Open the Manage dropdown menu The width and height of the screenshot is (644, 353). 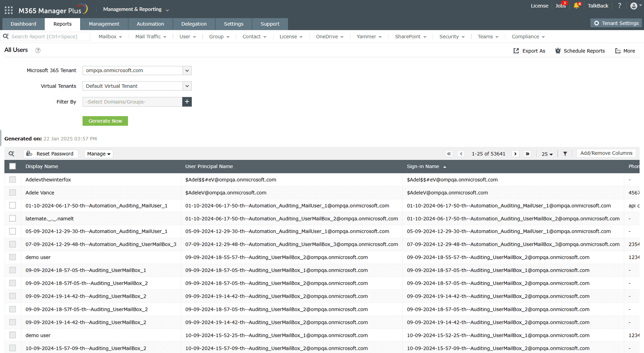pos(99,154)
